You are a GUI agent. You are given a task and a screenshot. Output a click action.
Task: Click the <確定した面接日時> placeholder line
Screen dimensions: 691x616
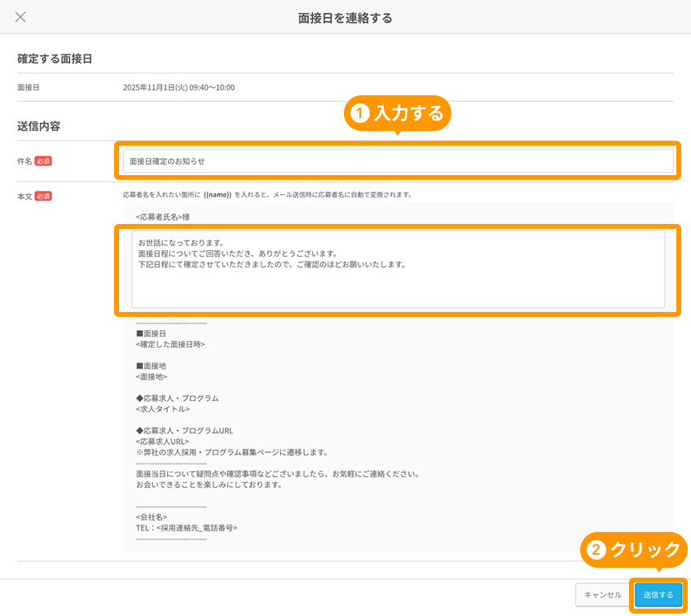[170, 345]
